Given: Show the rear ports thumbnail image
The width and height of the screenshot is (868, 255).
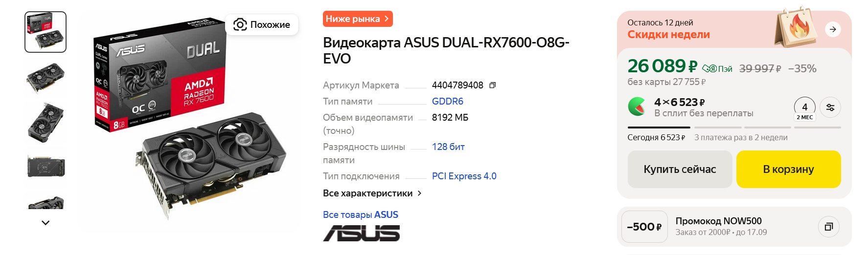Looking at the screenshot, I should [x=46, y=167].
